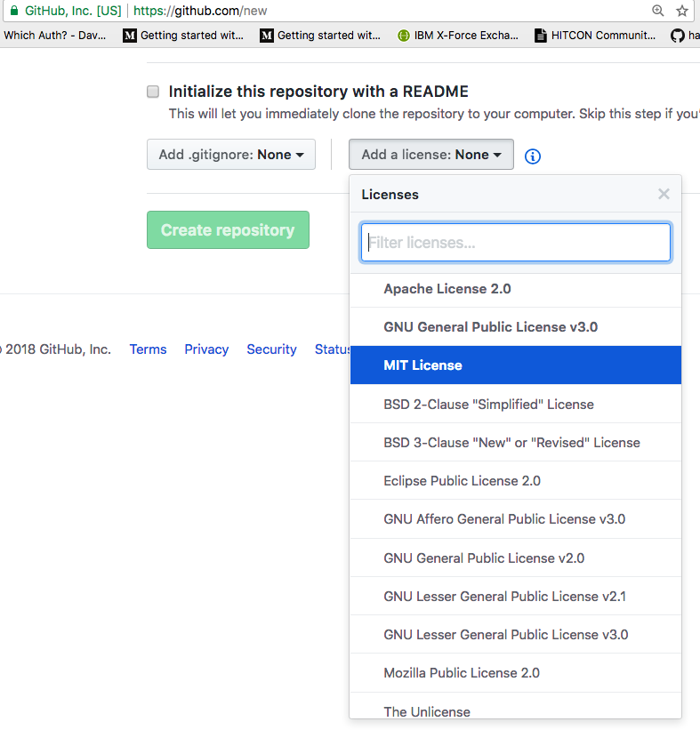Open the second Medium 'Getting started wit...' bookmark

[x=320, y=36]
